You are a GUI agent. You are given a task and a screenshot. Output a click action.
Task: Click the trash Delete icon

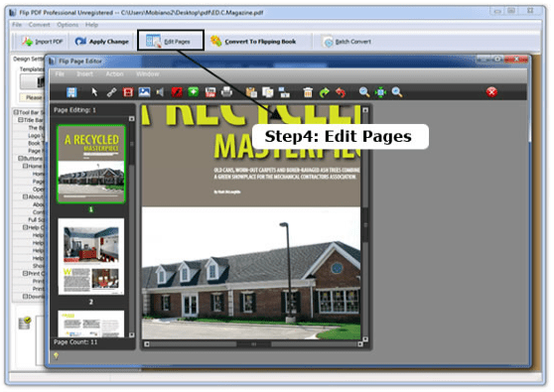[x=308, y=92]
